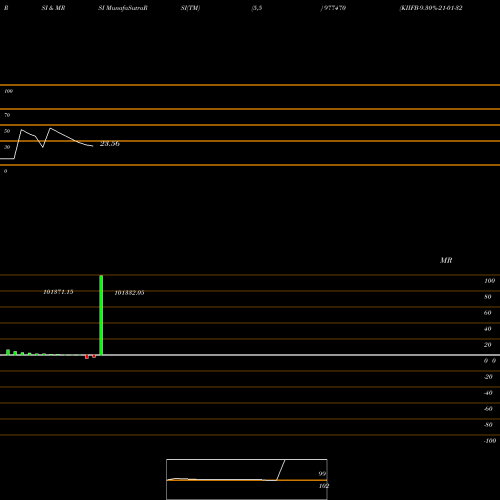Click the 'MR' label above the lower chart

click(446, 260)
